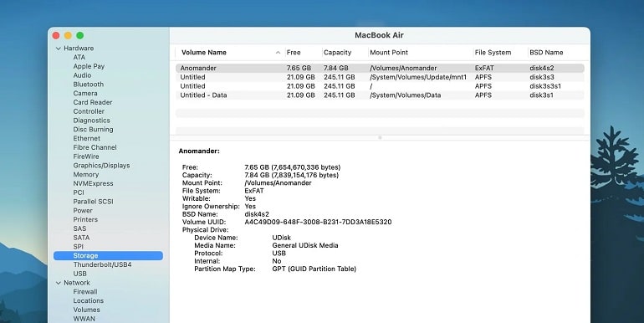Click the General UDisk Media value
Image resolution: width=644 pixels, height=323 pixels.
305,246
